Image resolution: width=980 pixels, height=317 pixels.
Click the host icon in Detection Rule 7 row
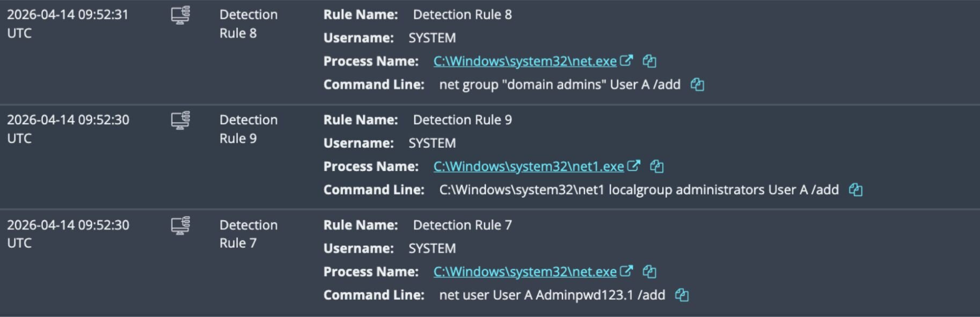pos(180,226)
